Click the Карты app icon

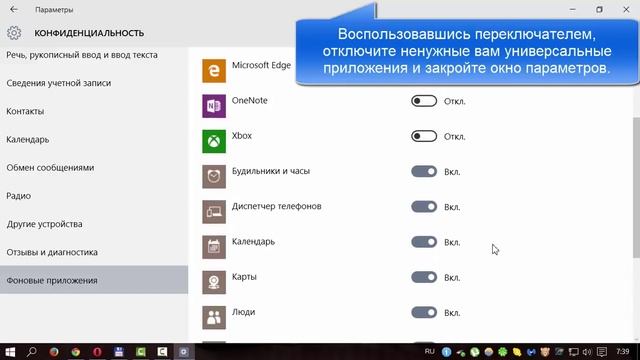[214, 282]
